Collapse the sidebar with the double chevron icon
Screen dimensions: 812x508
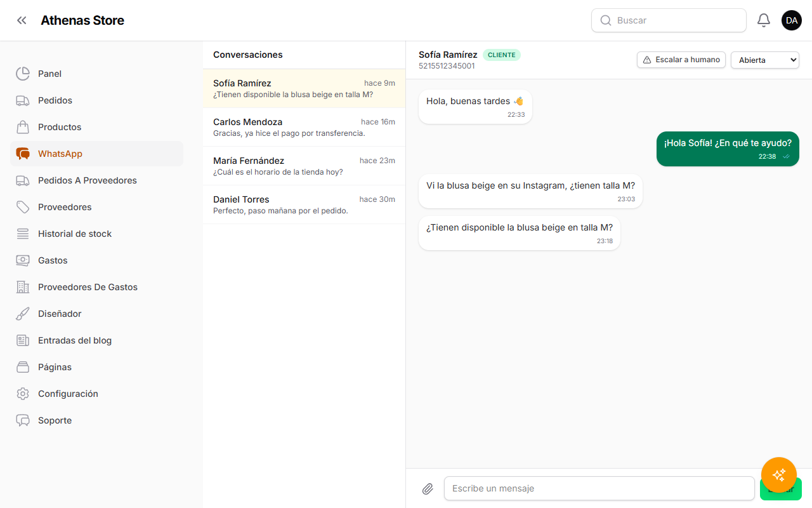coord(22,20)
